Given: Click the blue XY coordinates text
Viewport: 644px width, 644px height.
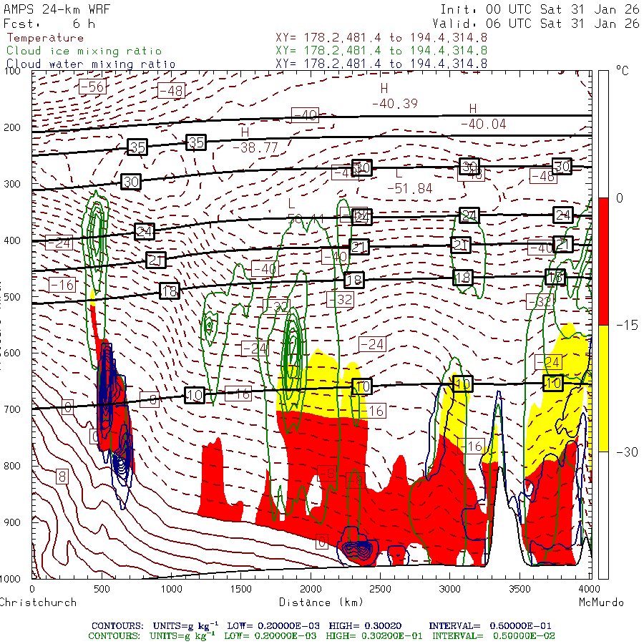Looking at the screenshot, I should point(381,64).
